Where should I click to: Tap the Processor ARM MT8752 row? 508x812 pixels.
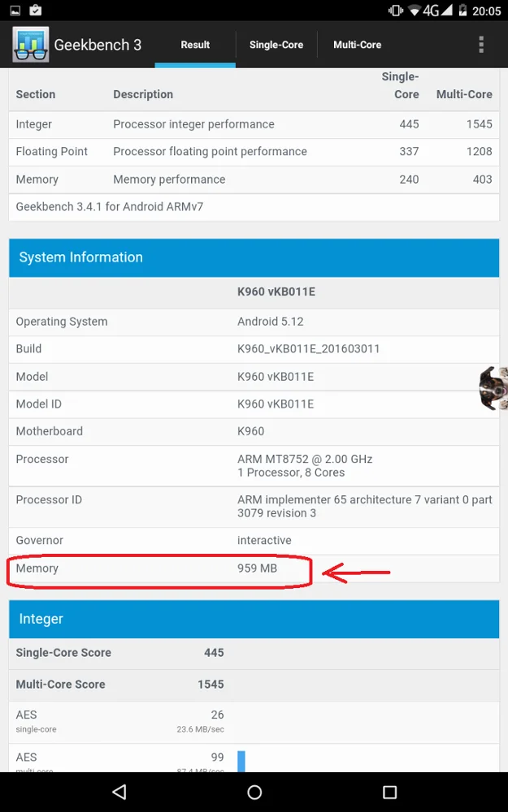(x=254, y=465)
